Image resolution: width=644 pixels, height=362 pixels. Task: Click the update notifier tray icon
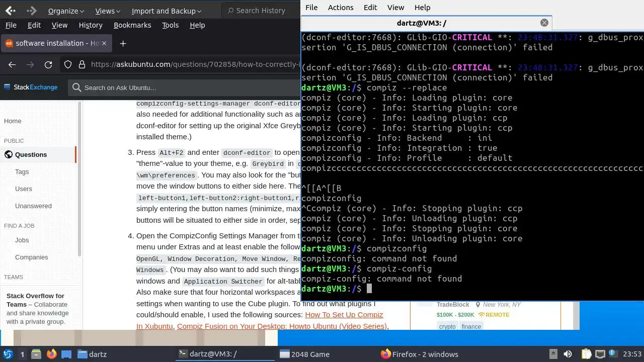(x=613, y=354)
